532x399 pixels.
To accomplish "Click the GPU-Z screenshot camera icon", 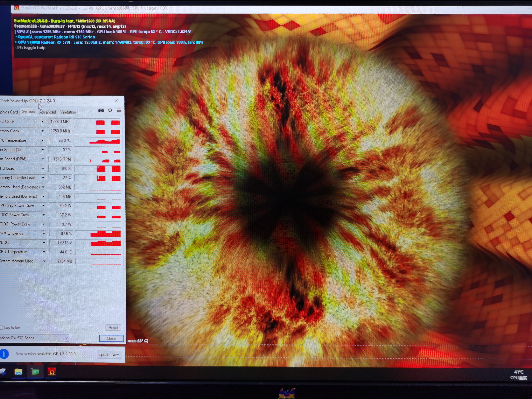I will 101,110.
